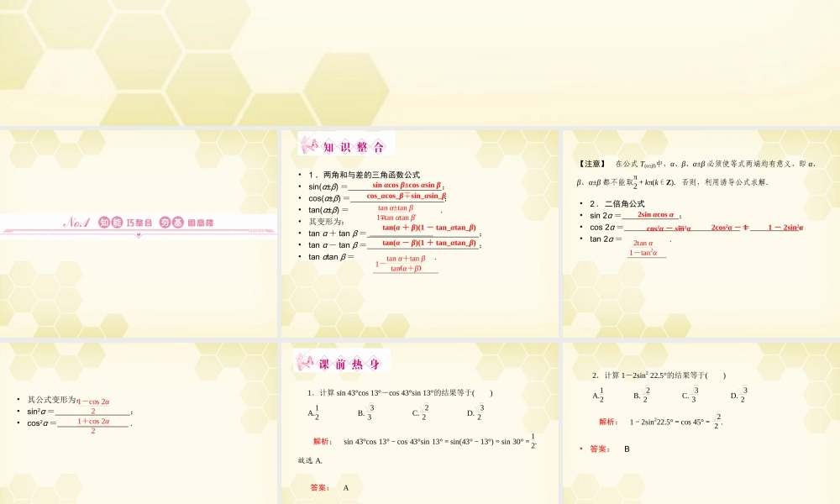Open the 【注意】 double-angle formulas slide

(701, 234)
